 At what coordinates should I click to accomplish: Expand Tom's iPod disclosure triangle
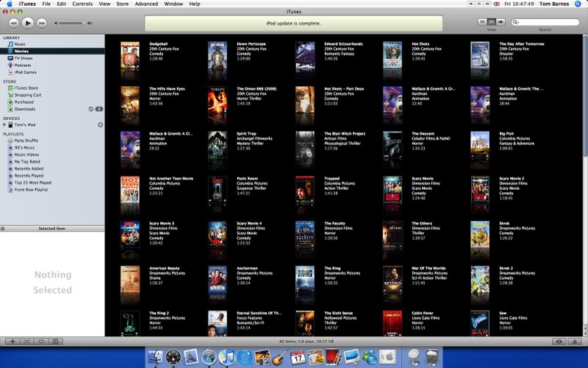tap(4, 124)
